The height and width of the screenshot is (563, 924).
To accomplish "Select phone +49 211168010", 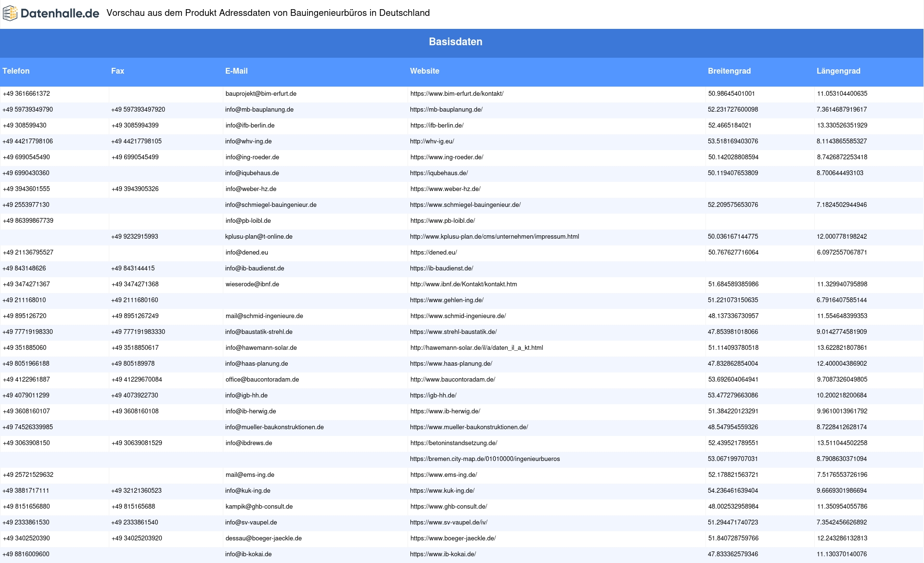I will pyautogui.click(x=25, y=300).
